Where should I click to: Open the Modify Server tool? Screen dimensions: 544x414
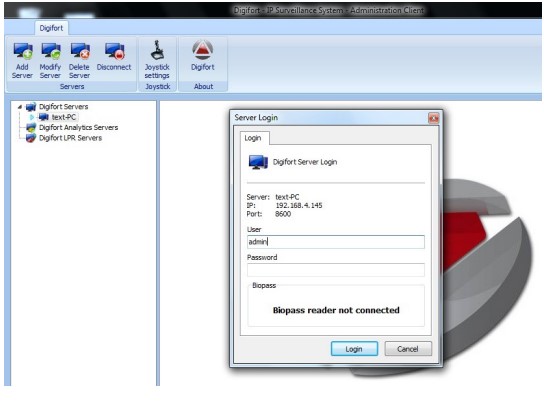[50, 60]
